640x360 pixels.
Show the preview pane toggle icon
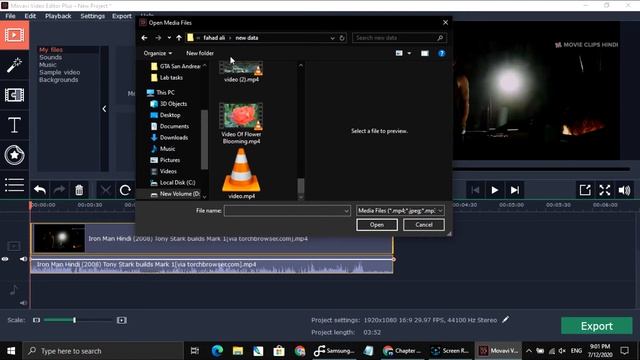pos(424,53)
